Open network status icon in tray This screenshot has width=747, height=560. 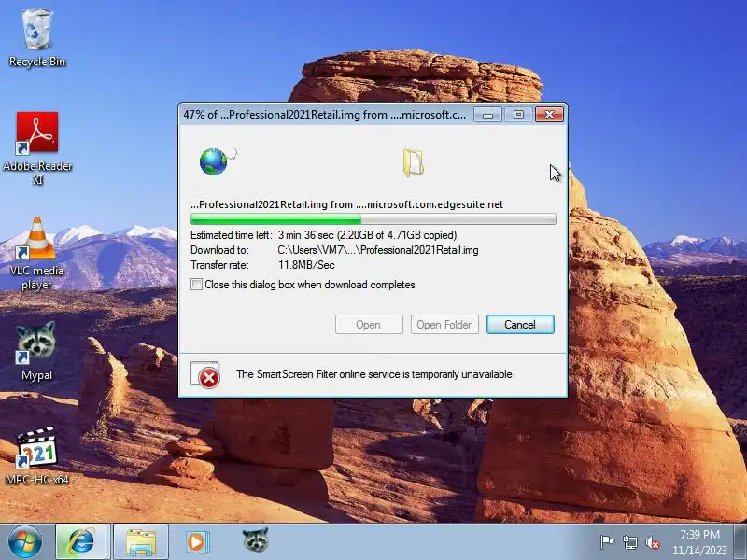tap(629, 542)
